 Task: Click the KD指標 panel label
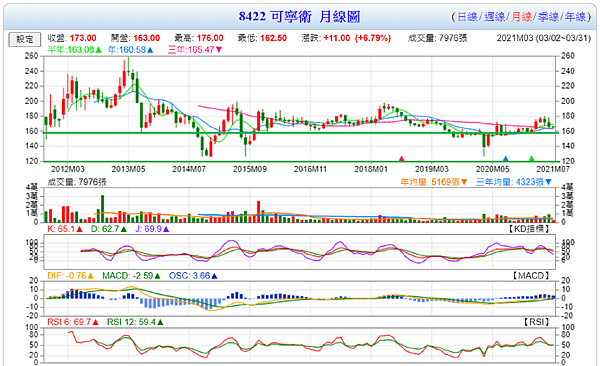click(x=530, y=229)
